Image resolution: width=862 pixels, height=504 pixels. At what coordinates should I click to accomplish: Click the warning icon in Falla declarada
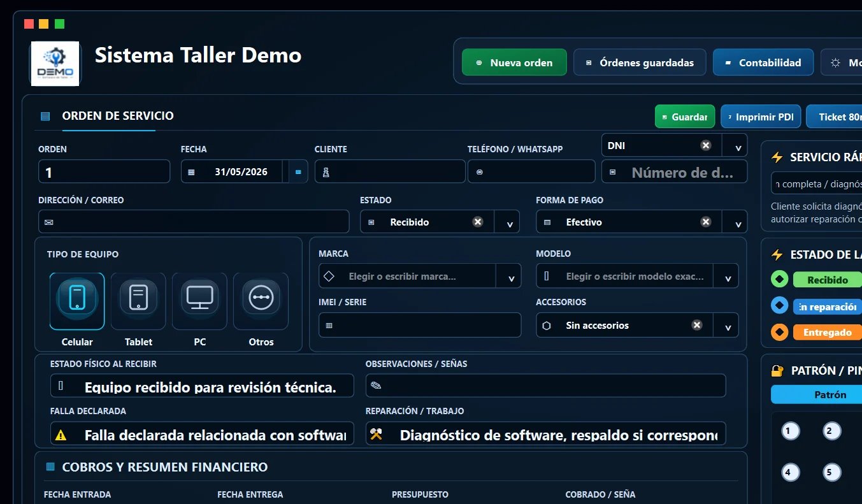click(x=61, y=436)
